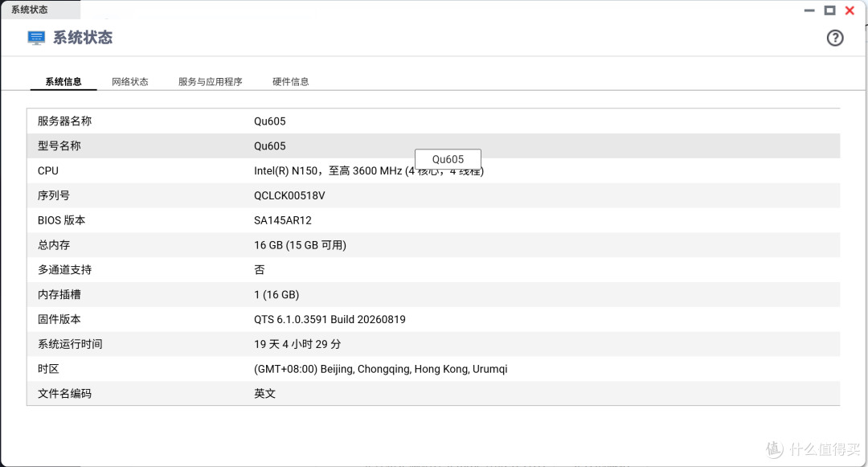Open the 硬件信息 tab

291,81
